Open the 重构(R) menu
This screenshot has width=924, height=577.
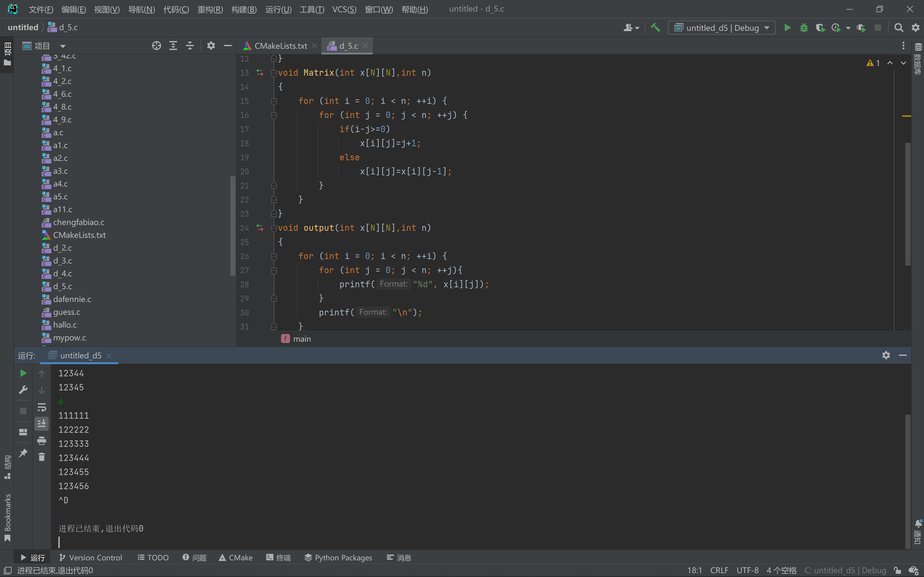pyautogui.click(x=210, y=9)
